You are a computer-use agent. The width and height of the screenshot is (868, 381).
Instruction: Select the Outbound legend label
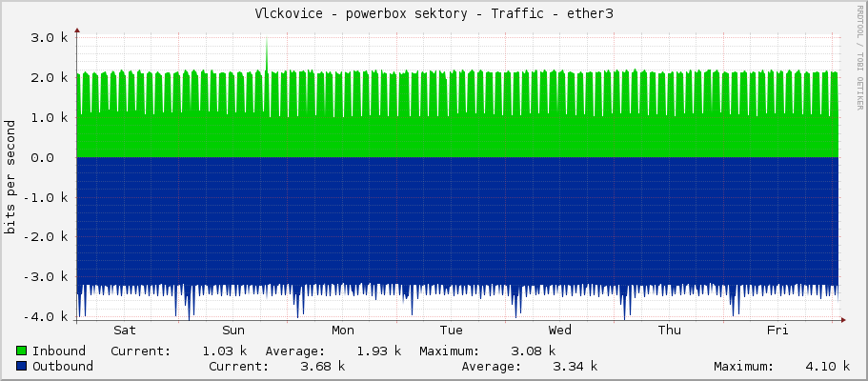tap(63, 366)
